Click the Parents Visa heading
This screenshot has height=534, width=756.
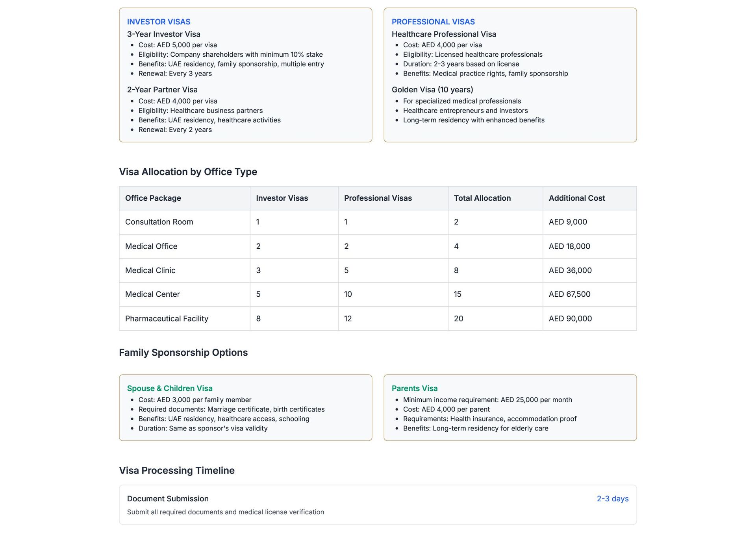pos(415,388)
